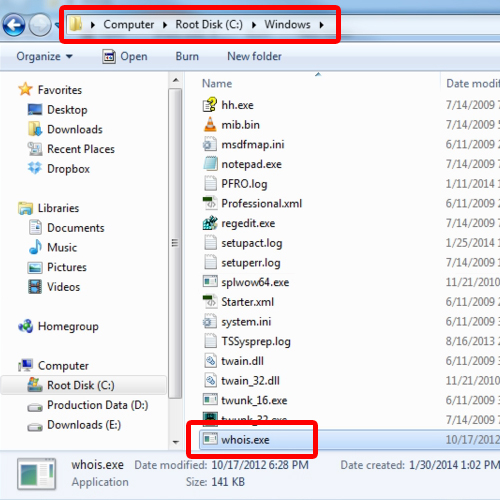Screen dimensions: 500x500
Task: Select the mib.bin VLC cone icon
Action: coord(210,125)
